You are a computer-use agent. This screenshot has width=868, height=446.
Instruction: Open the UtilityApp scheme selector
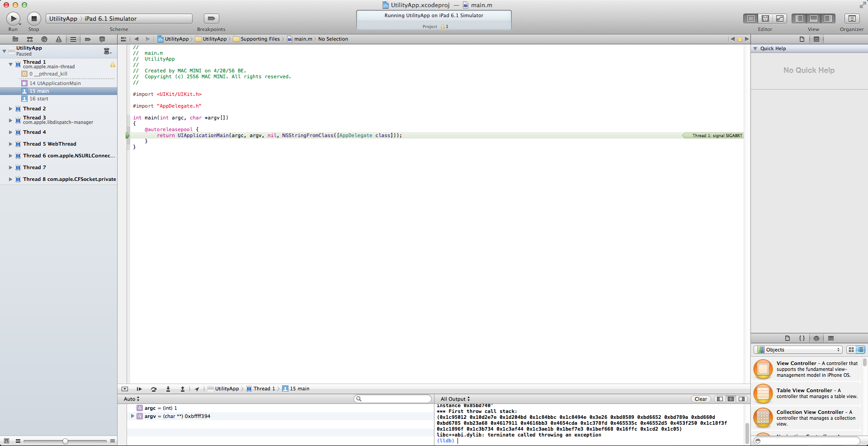coord(63,19)
